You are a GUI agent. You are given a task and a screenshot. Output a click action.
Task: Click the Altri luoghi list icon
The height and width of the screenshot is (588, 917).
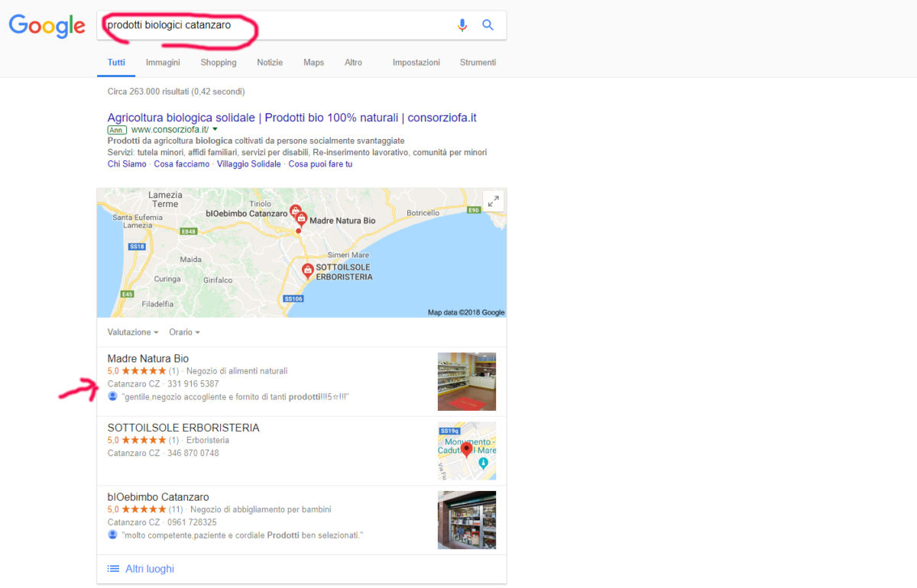click(x=113, y=569)
